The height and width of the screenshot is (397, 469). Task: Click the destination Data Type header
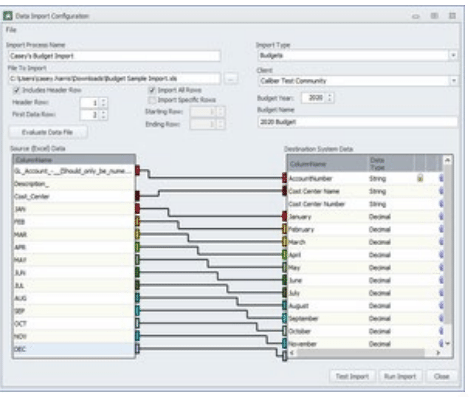point(390,164)
